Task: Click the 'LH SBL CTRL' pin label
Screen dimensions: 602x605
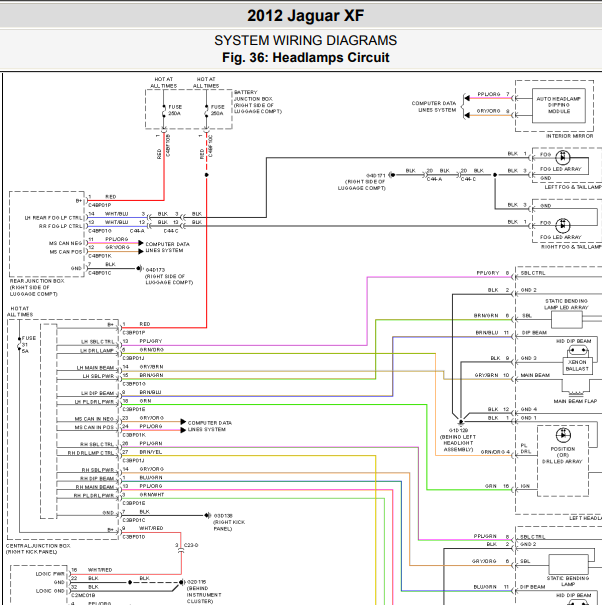Action: click(x=98, y=342)
